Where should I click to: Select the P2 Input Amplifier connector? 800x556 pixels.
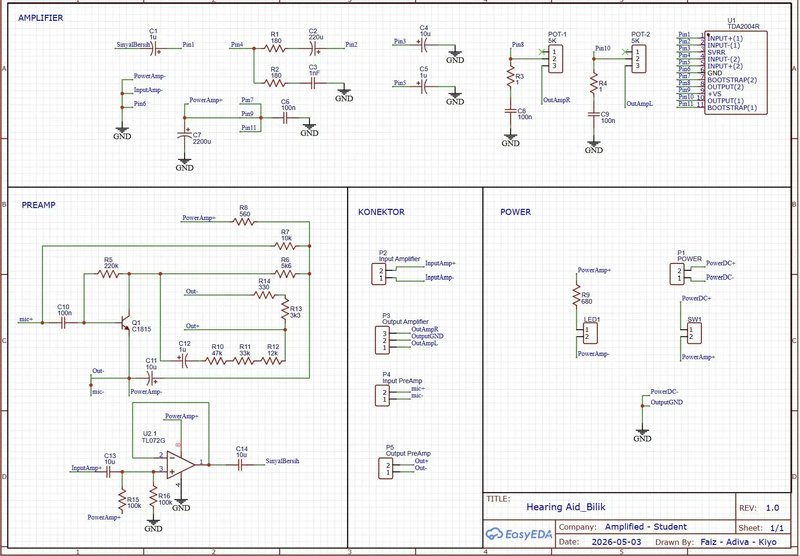379,274
